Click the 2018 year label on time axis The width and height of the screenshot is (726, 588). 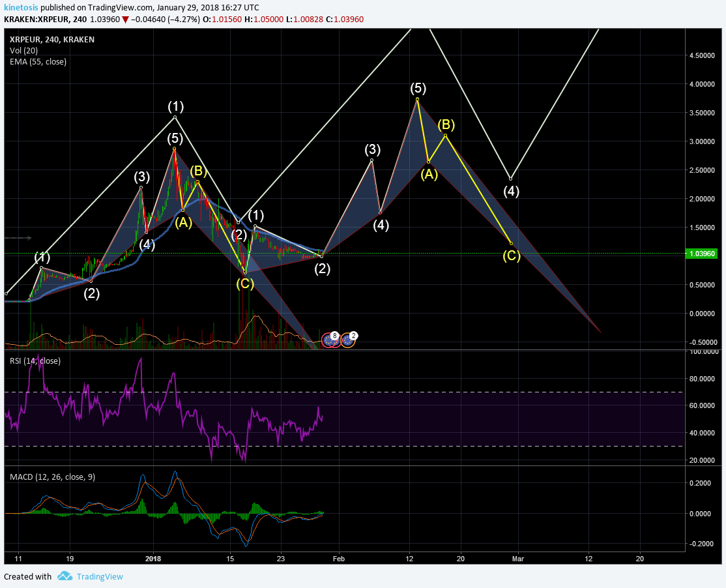pos(153,559)
